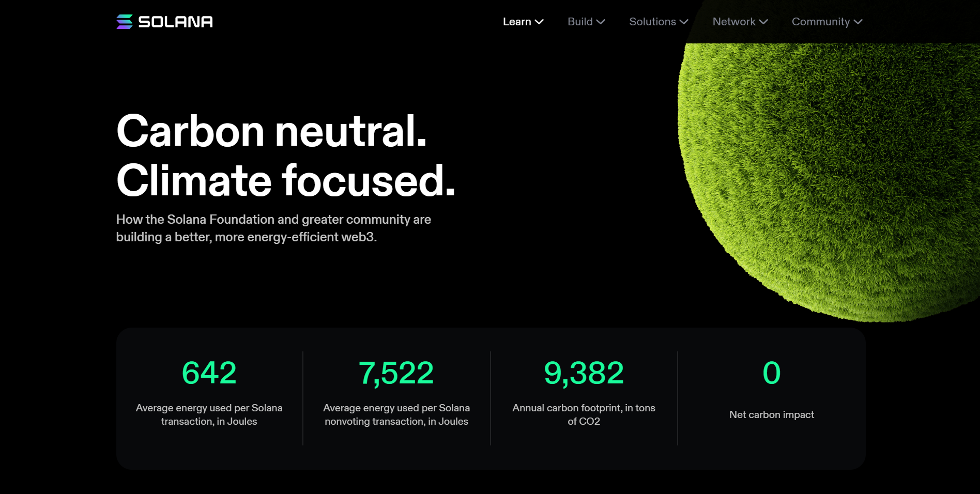Click the 'How the Solana Foundation' subtitle
The height and width of the screenshot is (494, 980).
tap(273, 228)
